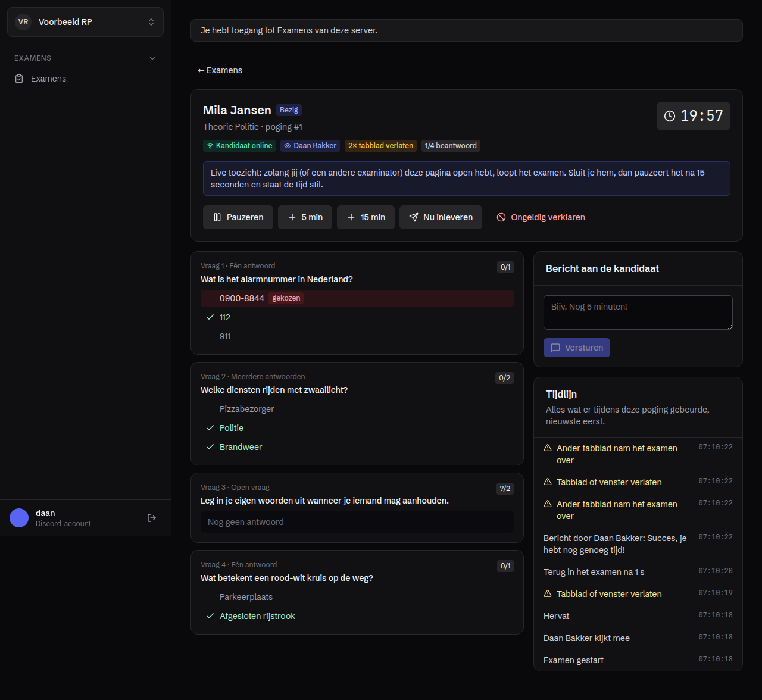The width and height of the screenshot is (762, 700).
Task: Open Examens in the sidebar
Action: tap(85, 79)
